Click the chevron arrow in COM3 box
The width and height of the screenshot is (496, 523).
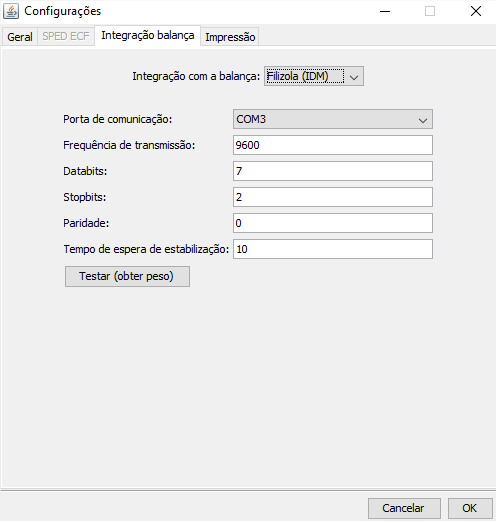point(423,120)
